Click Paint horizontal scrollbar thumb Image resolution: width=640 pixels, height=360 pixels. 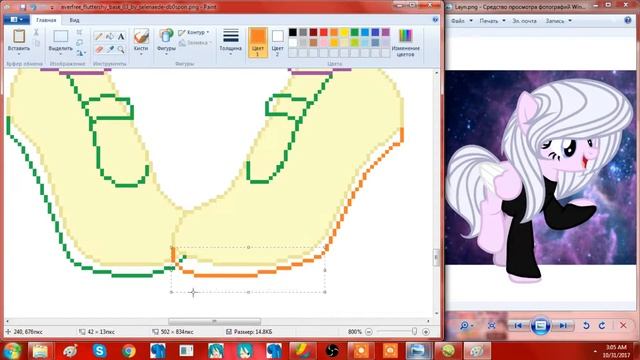(214, 322)
